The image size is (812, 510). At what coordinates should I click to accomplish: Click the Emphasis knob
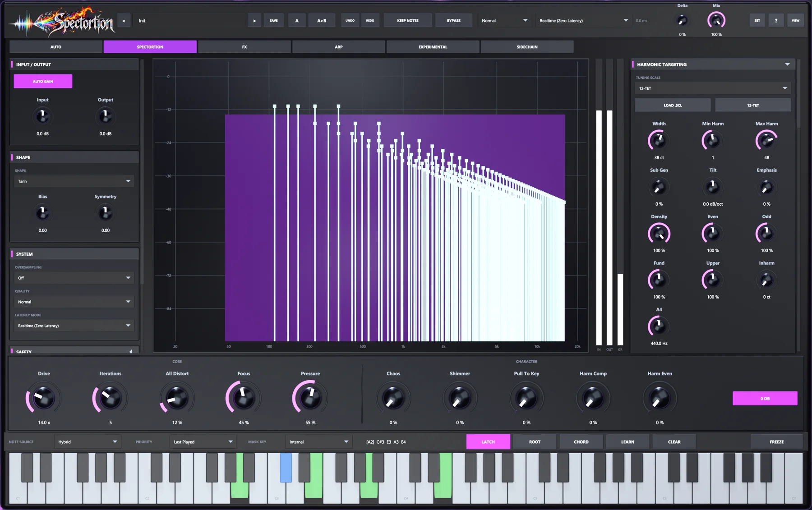766,187
